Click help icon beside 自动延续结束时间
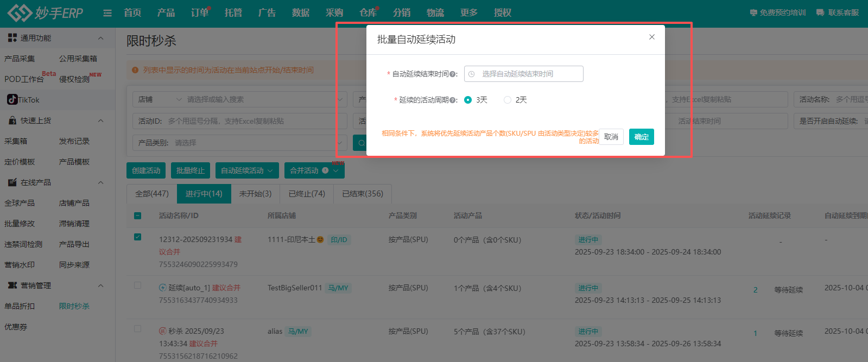This screenshot has width=868, height=362. [452, 74]
